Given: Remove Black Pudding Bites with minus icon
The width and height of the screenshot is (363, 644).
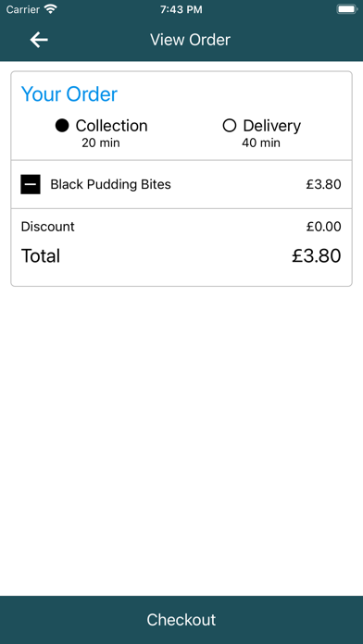Looking at the screenshot, I should tap(31, 184).
